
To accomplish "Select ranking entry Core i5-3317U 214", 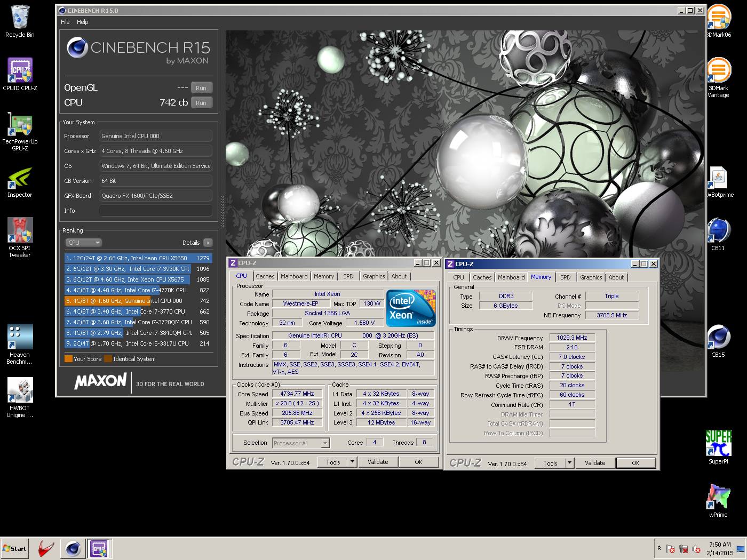I will tap(138, 343).
